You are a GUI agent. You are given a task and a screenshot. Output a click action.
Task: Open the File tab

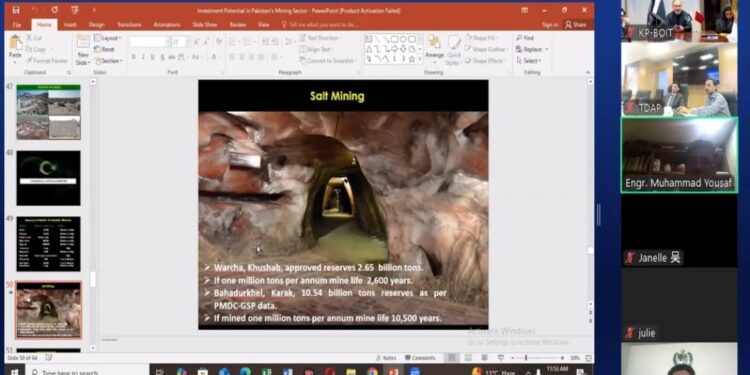(x=17, y=24)
